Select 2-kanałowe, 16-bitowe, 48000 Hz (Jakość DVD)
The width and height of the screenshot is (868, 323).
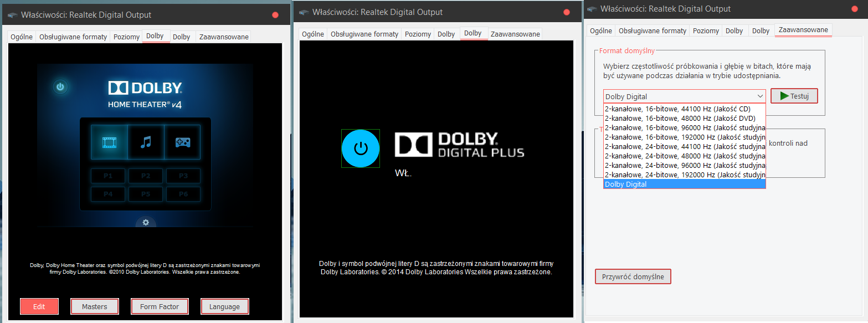tap(685, 118)
